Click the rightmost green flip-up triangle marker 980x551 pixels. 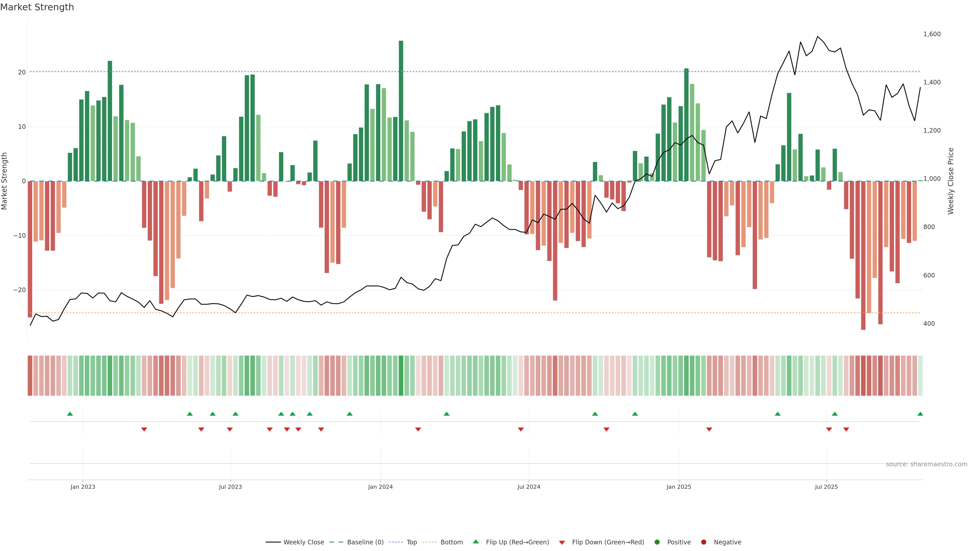click(x=920, y=414)
